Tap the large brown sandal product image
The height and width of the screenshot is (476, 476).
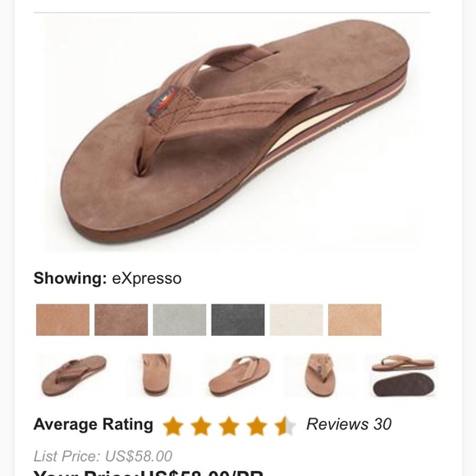pos(231,134)
